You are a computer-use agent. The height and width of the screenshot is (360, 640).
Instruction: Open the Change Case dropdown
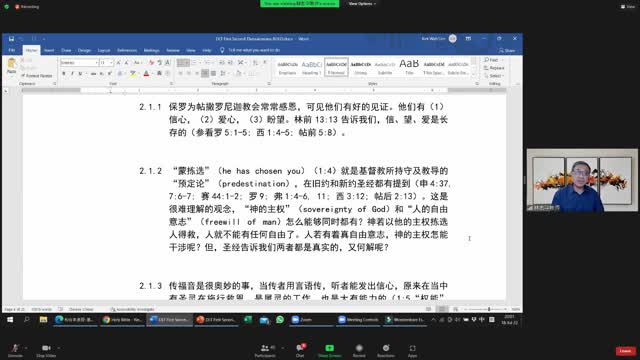137,62
